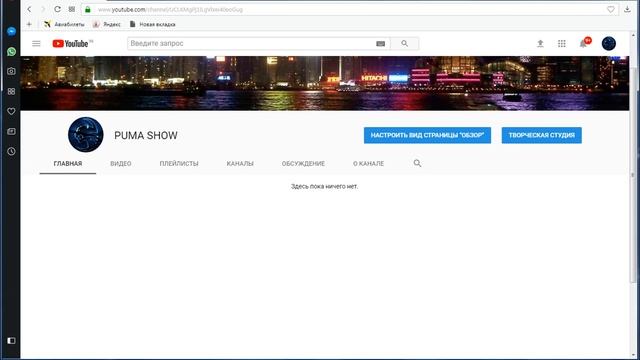Switch to the ПЛЕЙЛИСТЫ tab
The height and width of the screenshot is (360, 640).
coord(179,164)
